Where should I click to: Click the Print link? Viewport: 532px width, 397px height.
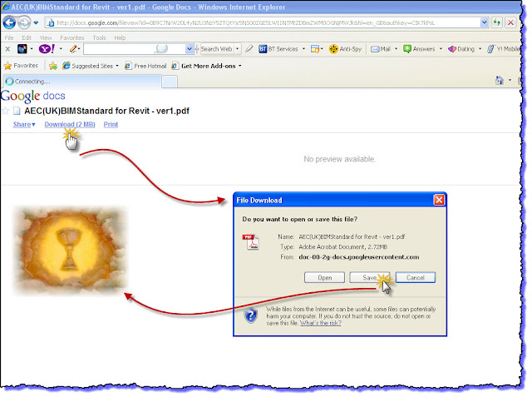click(x=111, y=124)
